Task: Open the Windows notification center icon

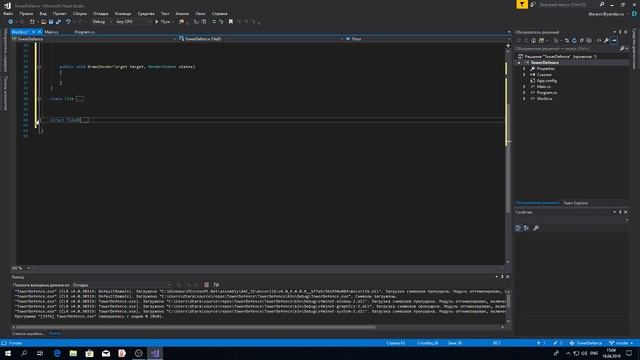Action: point(629,353)
